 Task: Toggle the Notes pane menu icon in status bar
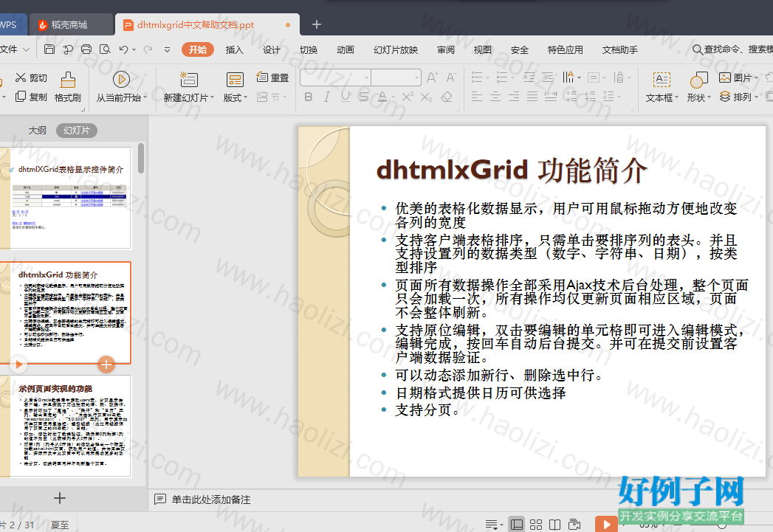coord(494,524)
